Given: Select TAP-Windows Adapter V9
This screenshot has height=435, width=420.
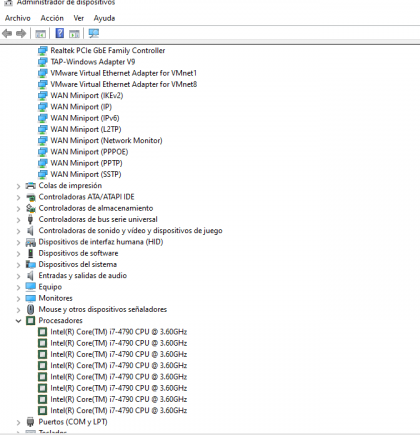Looking at the screenshot, I should [x=93, y=62].
